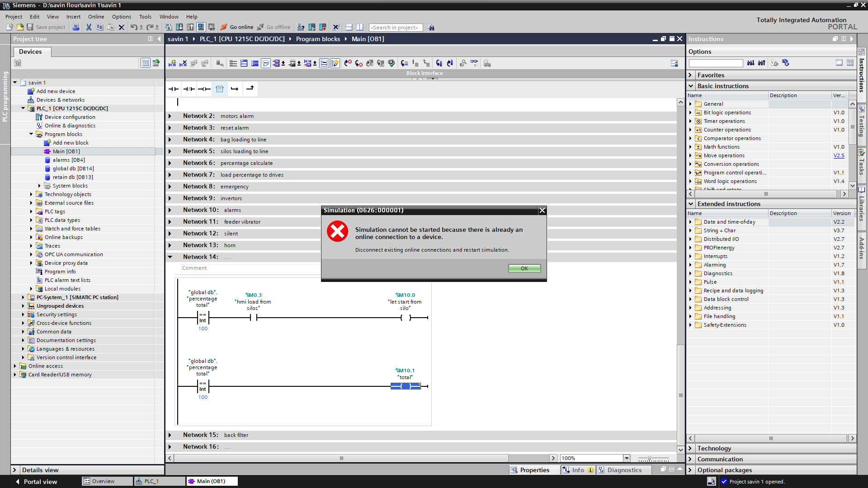Open the Options menu
The image size is (868, 488).
(122, 17)
